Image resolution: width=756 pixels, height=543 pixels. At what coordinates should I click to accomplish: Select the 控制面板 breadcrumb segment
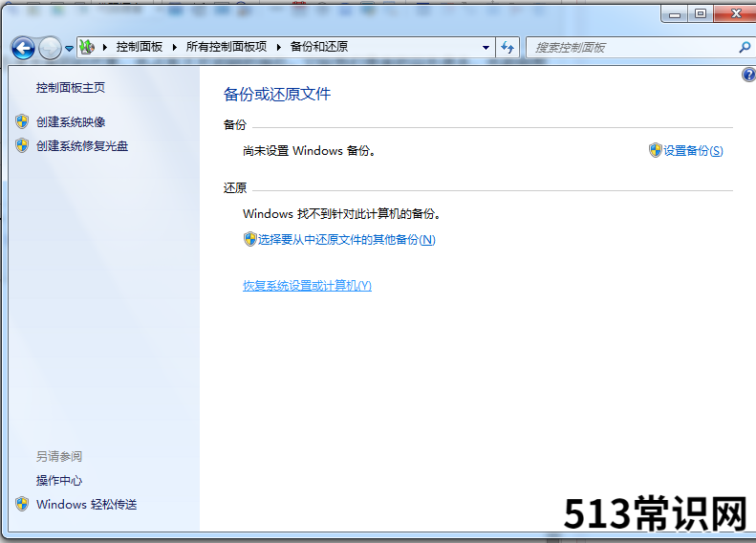click(140, 47)
